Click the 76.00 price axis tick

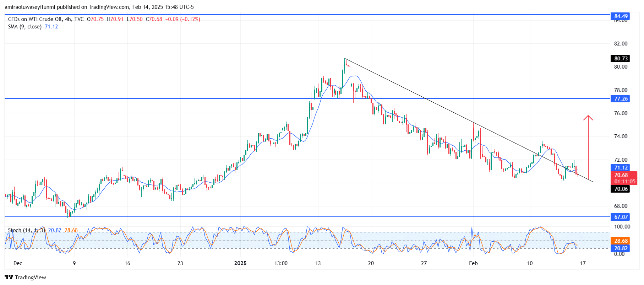click(621, 113)
